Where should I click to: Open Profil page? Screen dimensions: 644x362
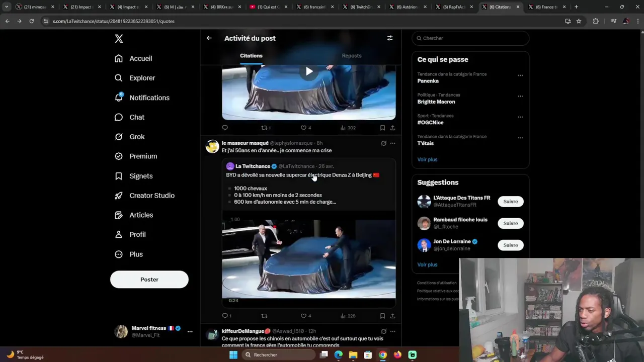click(130, 235)
